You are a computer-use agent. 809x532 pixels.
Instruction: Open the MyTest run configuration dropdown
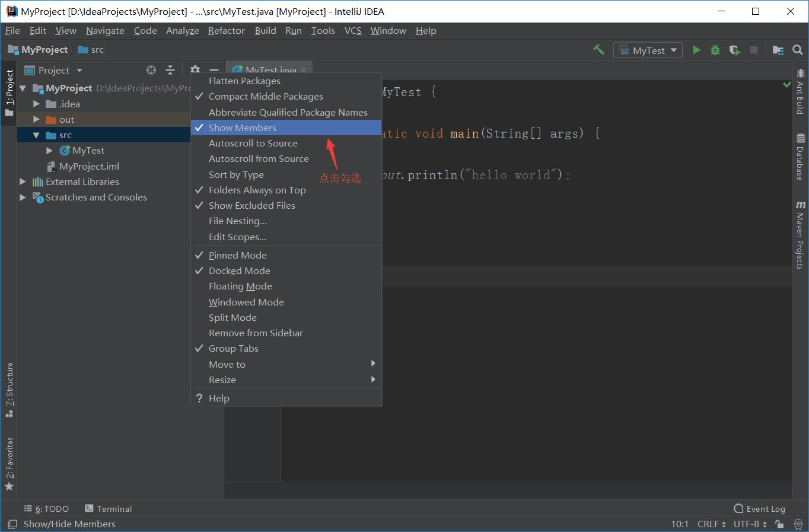(x=648, y=50)
